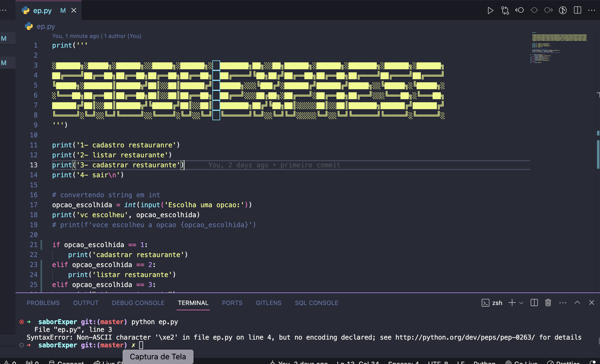Click the line print('1- cadastro restauranre')
This screenshot has height=364, width=600.
point(116,145)
